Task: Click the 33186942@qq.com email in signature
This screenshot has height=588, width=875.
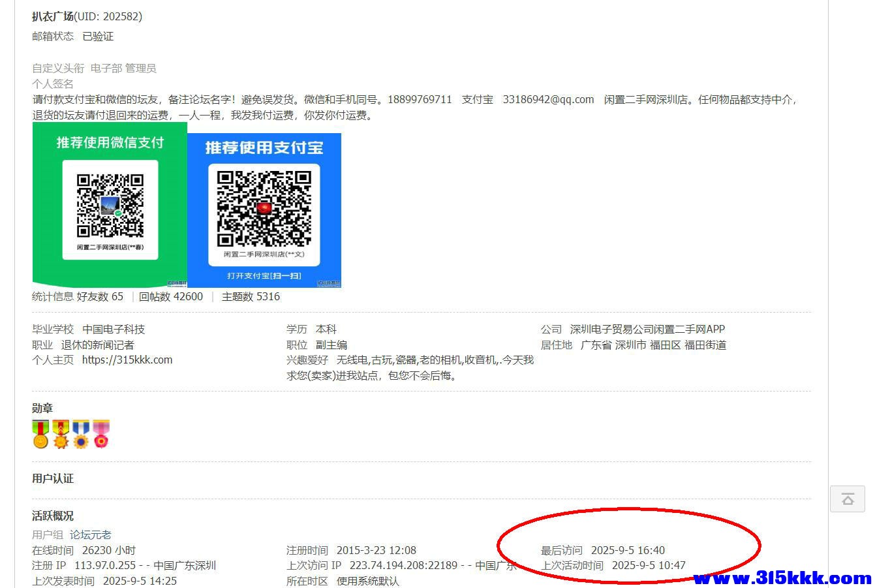Action: click(548, 99)
